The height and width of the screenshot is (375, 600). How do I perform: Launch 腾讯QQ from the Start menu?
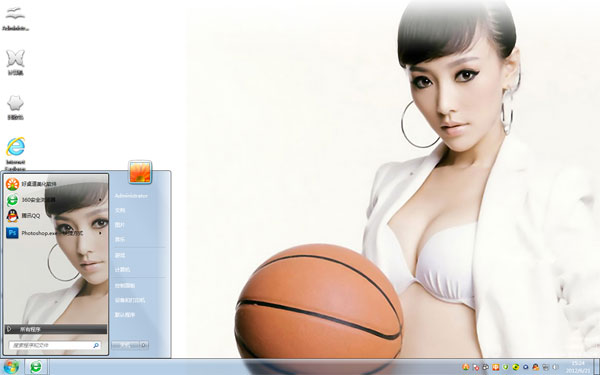point(55,216)
